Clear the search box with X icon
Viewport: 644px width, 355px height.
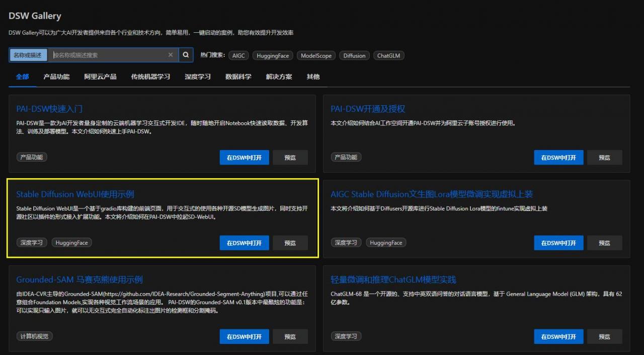(171, 55)
